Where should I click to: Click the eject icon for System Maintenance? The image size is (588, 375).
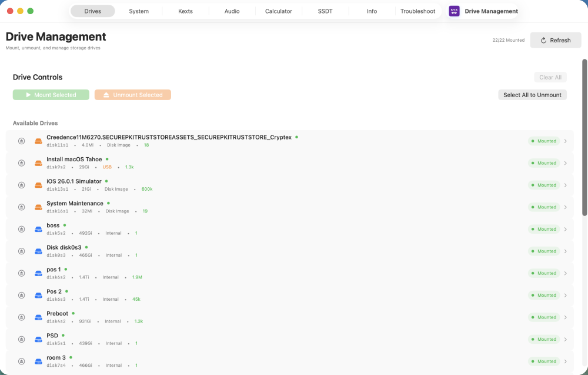(x=21, y=207)
